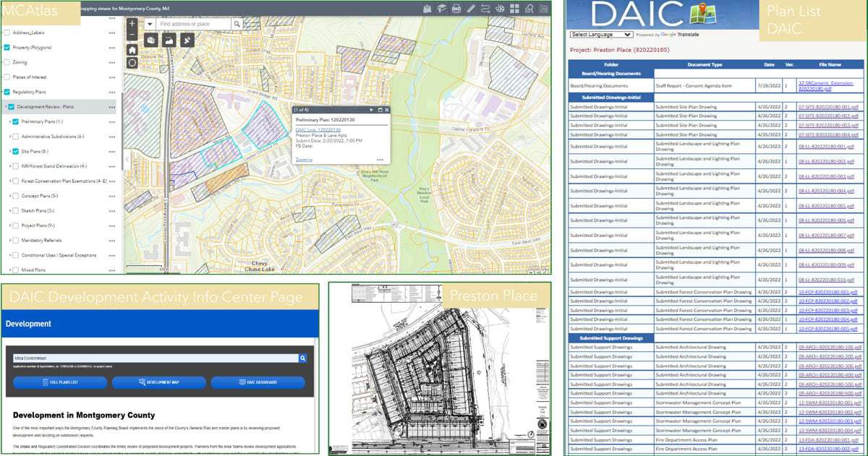
Task: Uncheck the Regulatory Plans layer
Action: pyautogui.click(x=7, y=92)
